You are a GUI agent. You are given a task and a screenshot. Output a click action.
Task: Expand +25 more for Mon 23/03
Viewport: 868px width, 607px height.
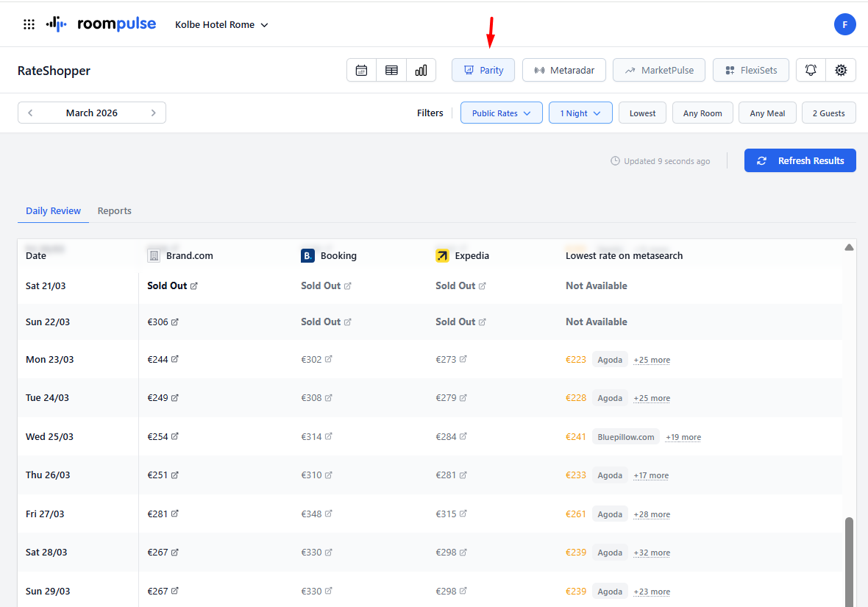652,360
